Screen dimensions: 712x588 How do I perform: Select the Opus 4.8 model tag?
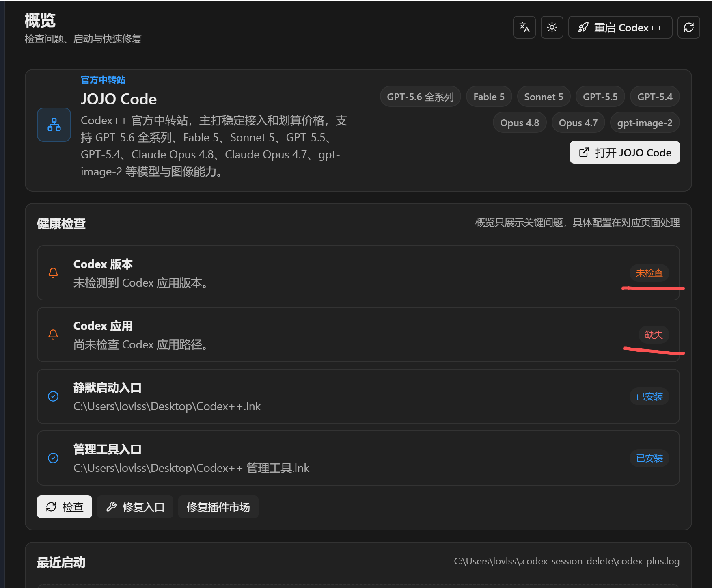tap(520, 123)
